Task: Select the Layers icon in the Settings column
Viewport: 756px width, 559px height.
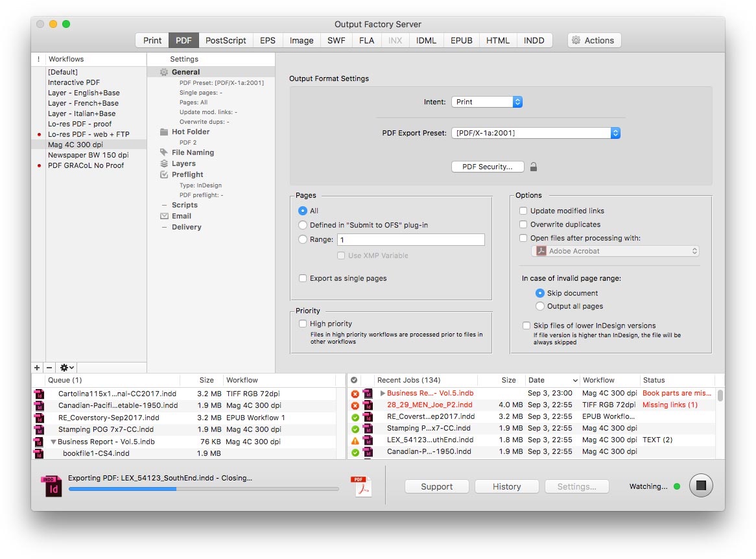Action: [164, 163]
